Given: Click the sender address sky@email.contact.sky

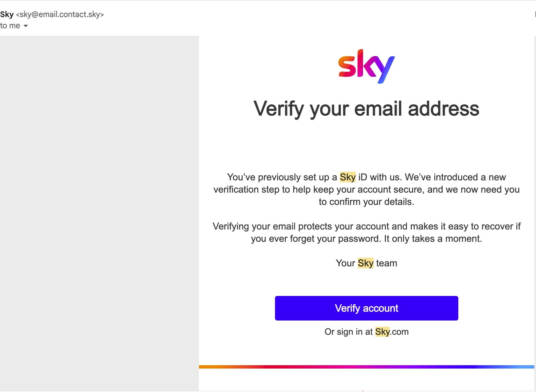Looking at the screenshot, I should (x=60, y=15).
